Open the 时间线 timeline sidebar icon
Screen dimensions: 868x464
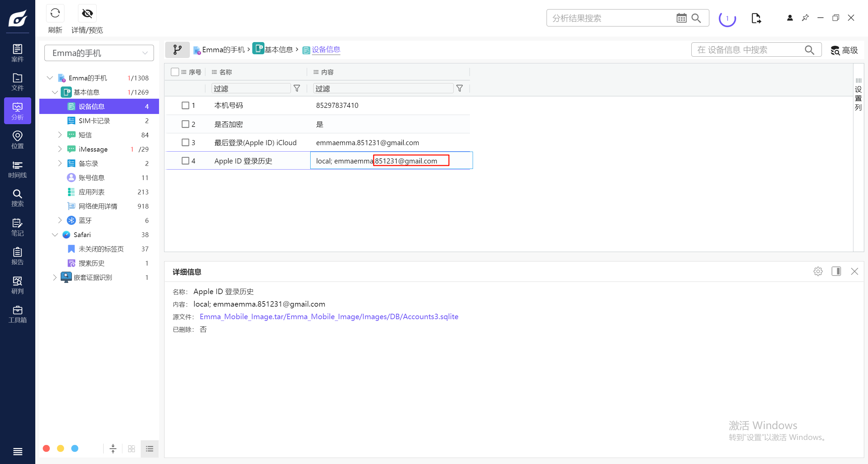17,169
